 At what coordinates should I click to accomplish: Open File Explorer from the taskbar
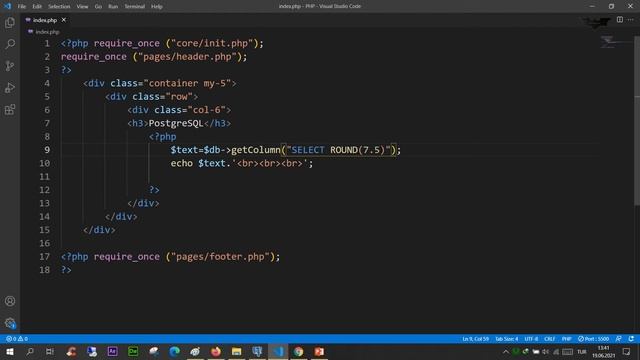tap(236, 351)
